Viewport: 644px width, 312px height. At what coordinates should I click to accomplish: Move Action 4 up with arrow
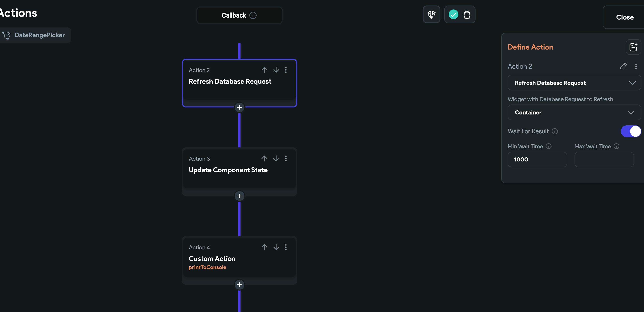coord(264,247)
